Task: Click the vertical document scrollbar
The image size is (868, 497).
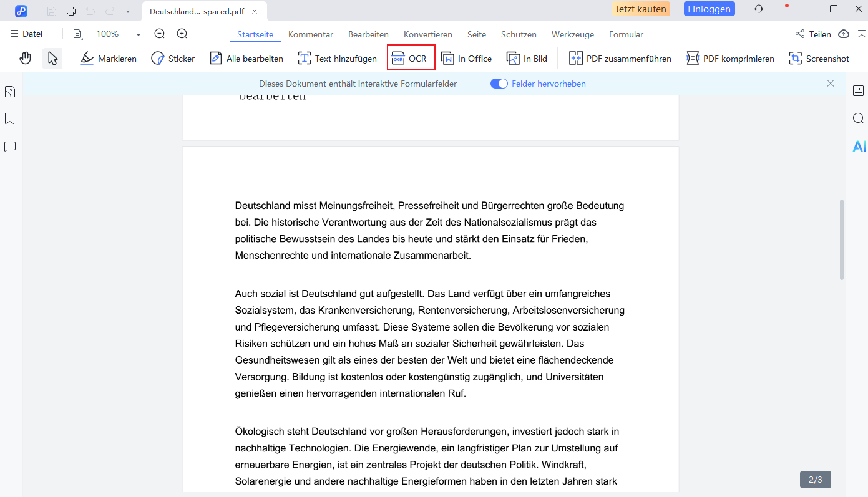Action: pos(841,239)
